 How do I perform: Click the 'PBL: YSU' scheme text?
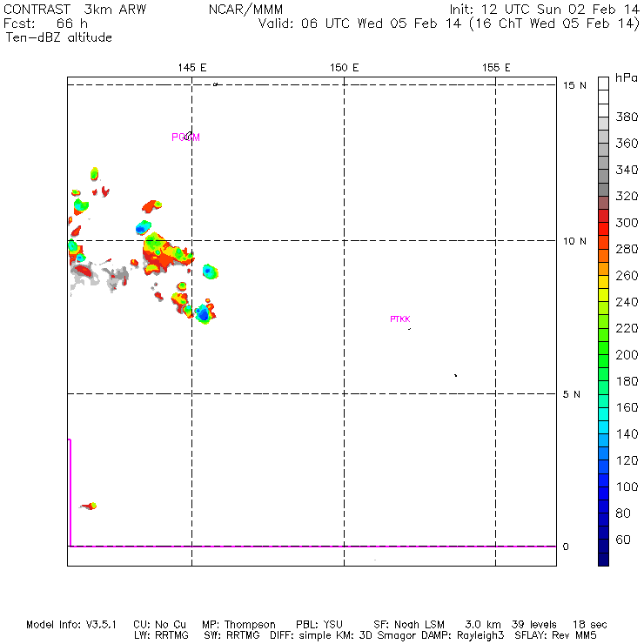pyautogui.click(x=319, y=625)
